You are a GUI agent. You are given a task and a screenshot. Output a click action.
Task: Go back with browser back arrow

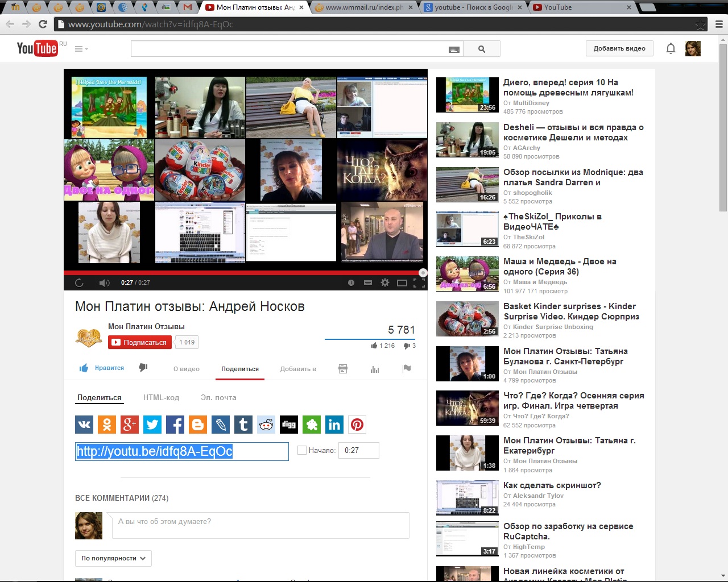coord(10,24)
